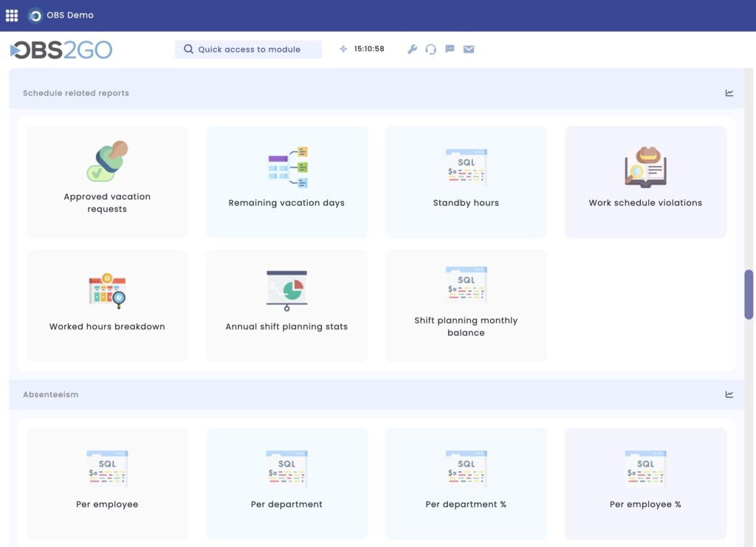
Task: Open Per department % SQL icon
Action: point(467,469)
